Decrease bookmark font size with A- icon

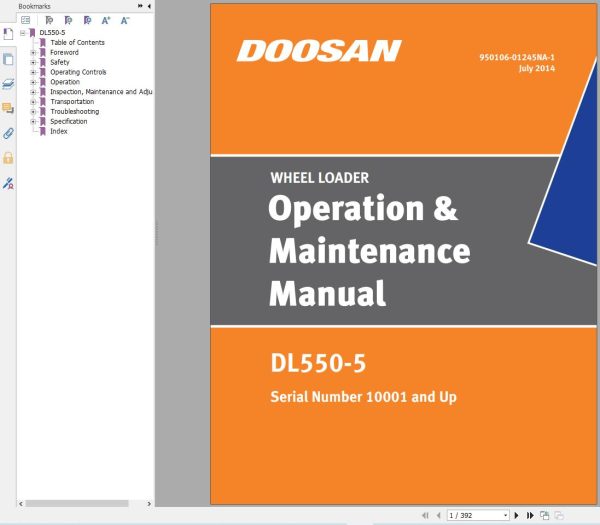coord(125,20)
